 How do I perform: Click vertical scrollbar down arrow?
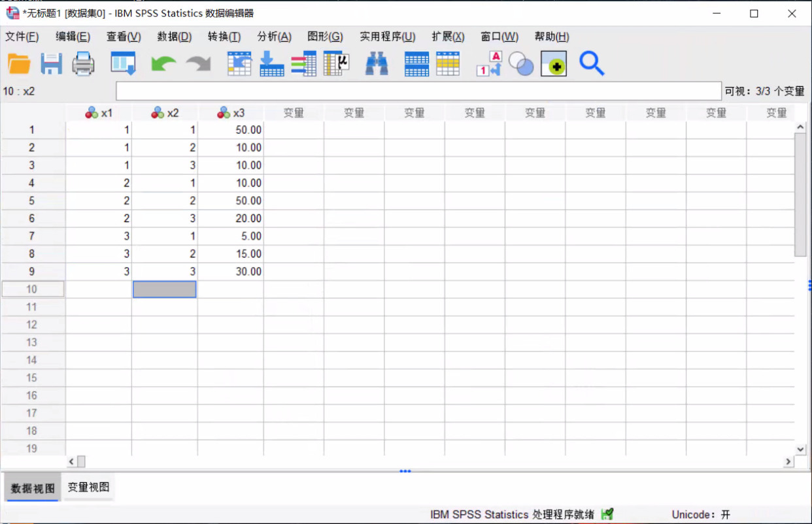click(x=801, y=449)
